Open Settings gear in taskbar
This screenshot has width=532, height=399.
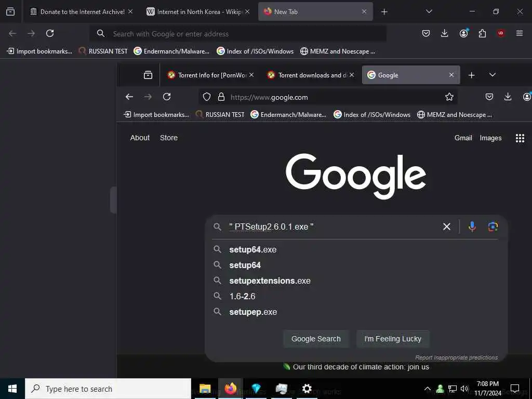(307, 389)
